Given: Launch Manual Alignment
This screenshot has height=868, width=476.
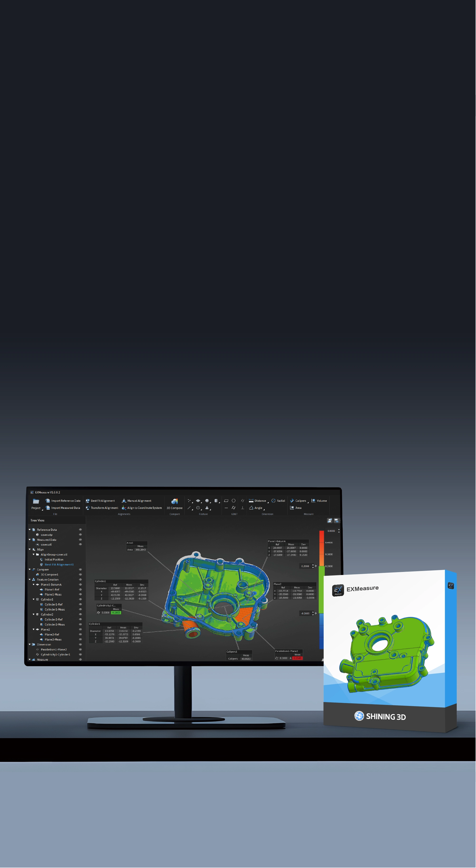Looking at the screenshot, I should (x=136, y=501).
